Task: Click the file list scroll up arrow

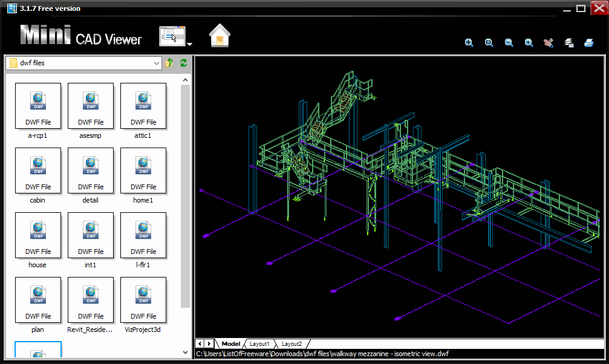Action: (185, 80)
